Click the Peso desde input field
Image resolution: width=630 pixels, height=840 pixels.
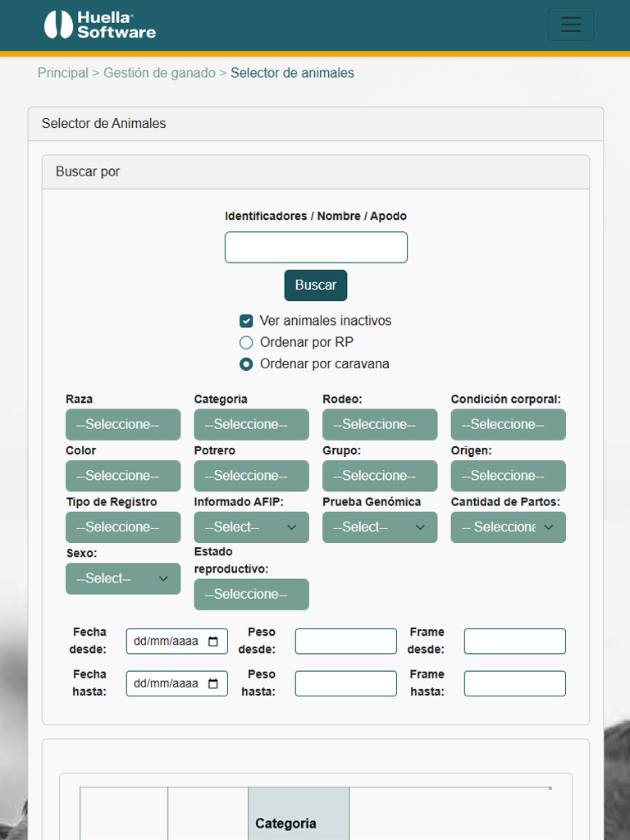click(346, 641)
